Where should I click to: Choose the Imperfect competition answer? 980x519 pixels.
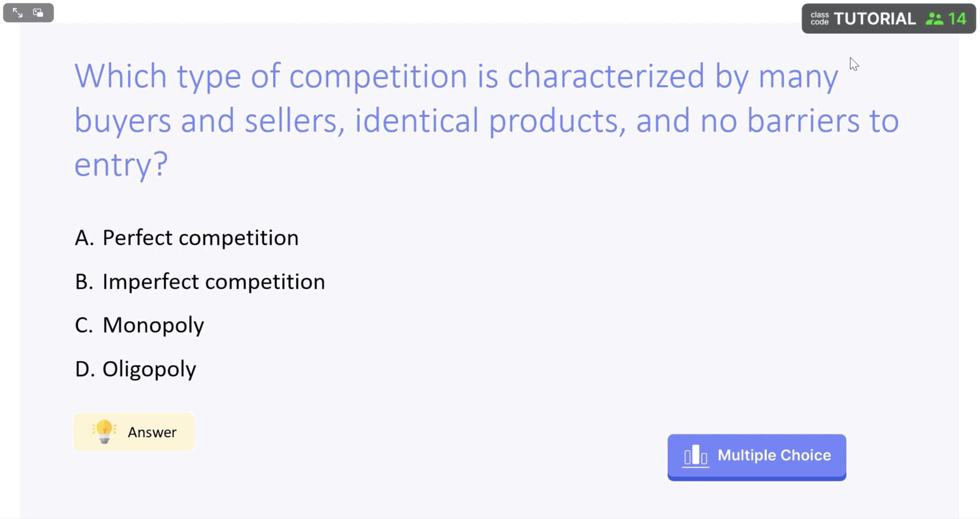coord(213,282)
